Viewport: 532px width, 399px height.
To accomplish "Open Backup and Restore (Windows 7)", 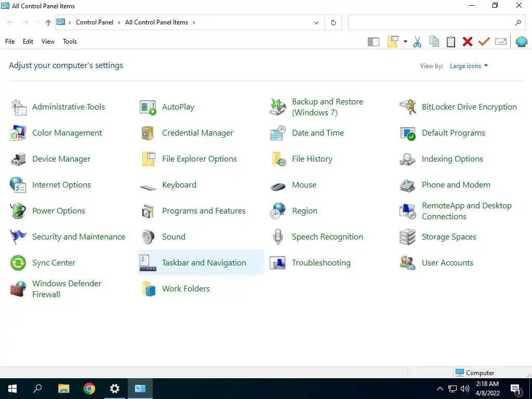I will (x=316, y=107).
